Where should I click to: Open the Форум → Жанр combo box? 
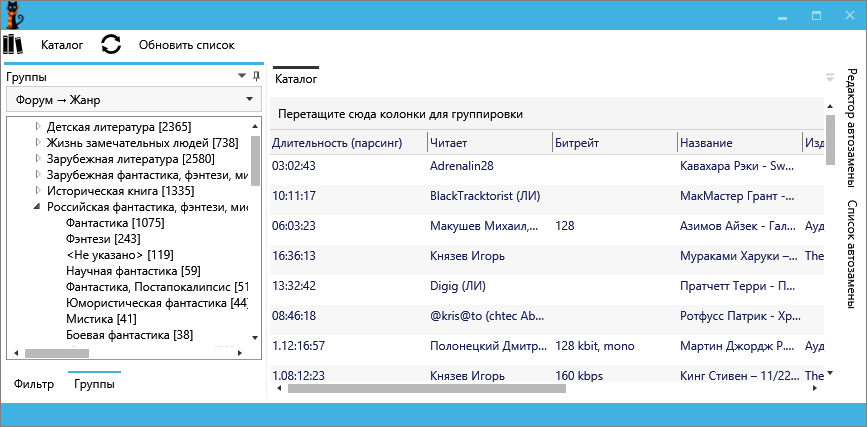tap(133, 100)
